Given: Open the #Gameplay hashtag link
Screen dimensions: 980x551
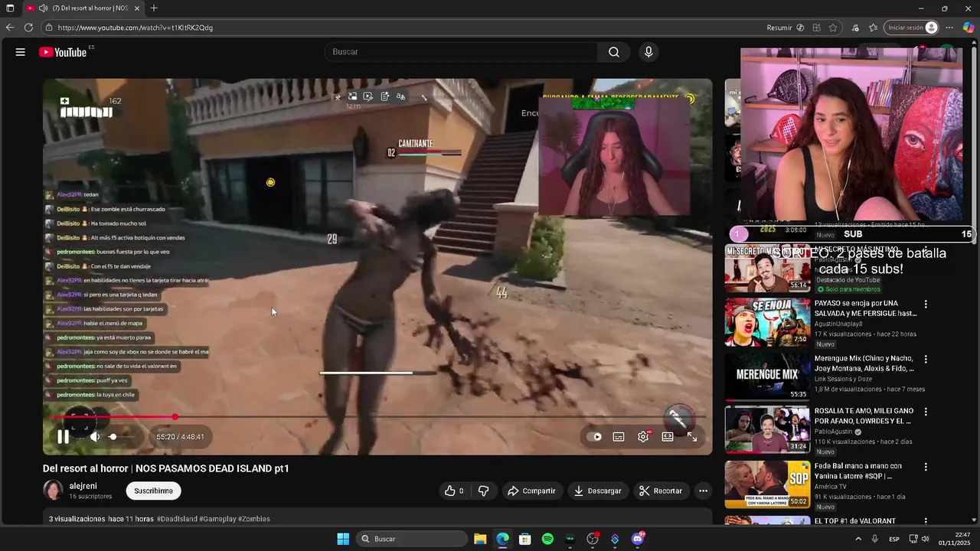Looking at the screenshot, I should point(217,519).
